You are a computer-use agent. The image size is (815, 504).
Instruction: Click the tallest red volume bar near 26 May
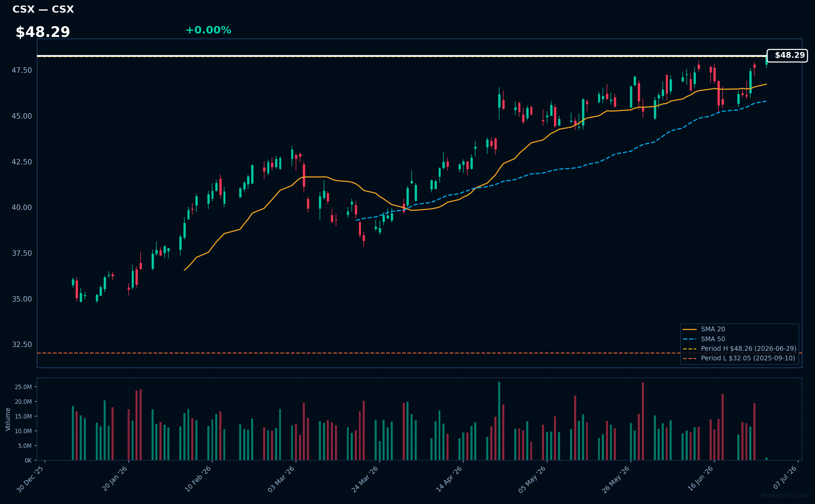coord(643,421)
